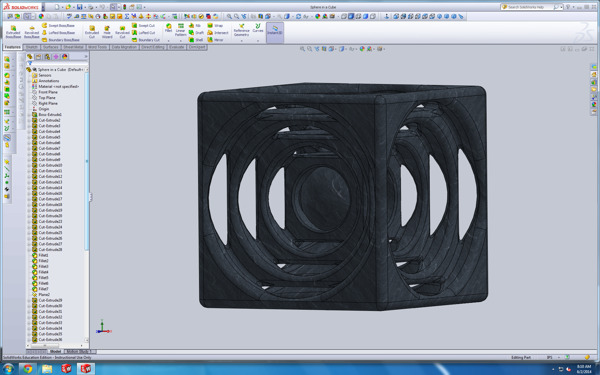
Task: Select the Swept Boss/Base tool
Action: tap(59, 25)
